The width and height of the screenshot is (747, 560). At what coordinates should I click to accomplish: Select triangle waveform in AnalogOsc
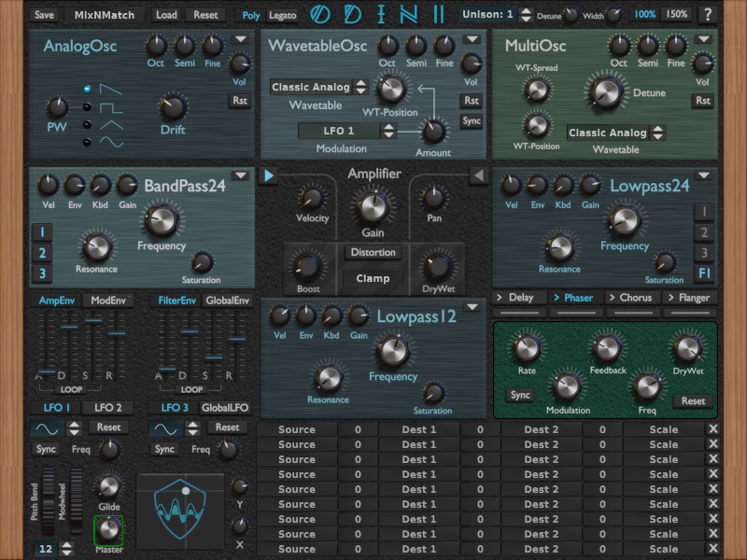pyautogui.click(x=87, y=124)
